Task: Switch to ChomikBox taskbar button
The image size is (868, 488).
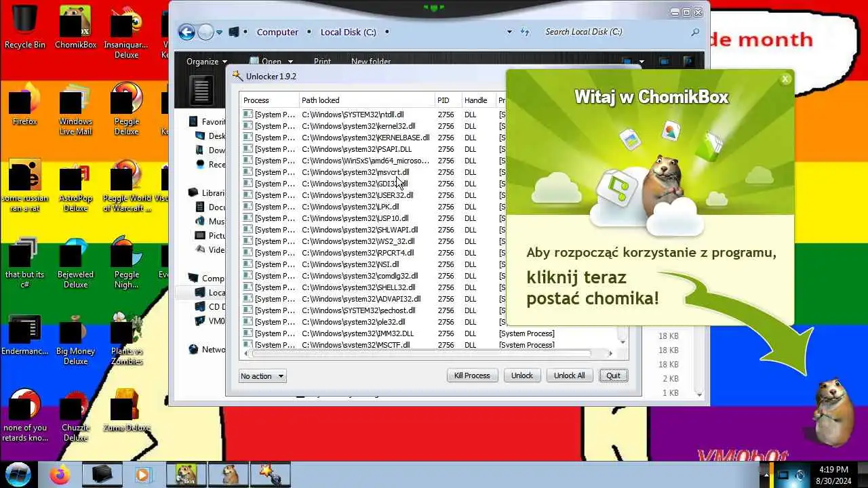Action: point(186,475)
